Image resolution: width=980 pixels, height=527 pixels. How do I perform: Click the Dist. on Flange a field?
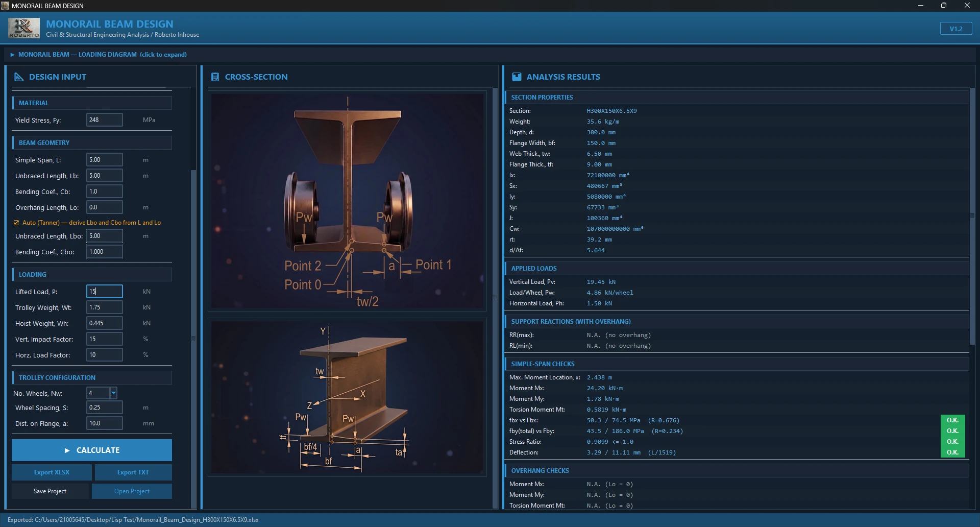105,423
